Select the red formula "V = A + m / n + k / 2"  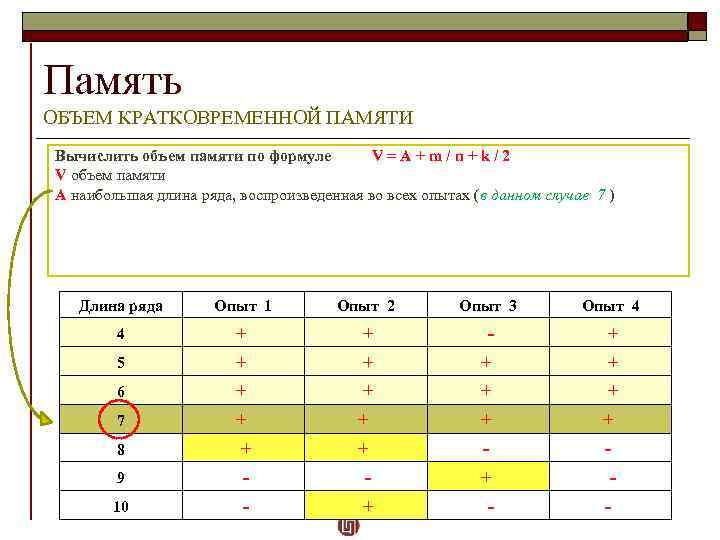(x=441, y=156)
